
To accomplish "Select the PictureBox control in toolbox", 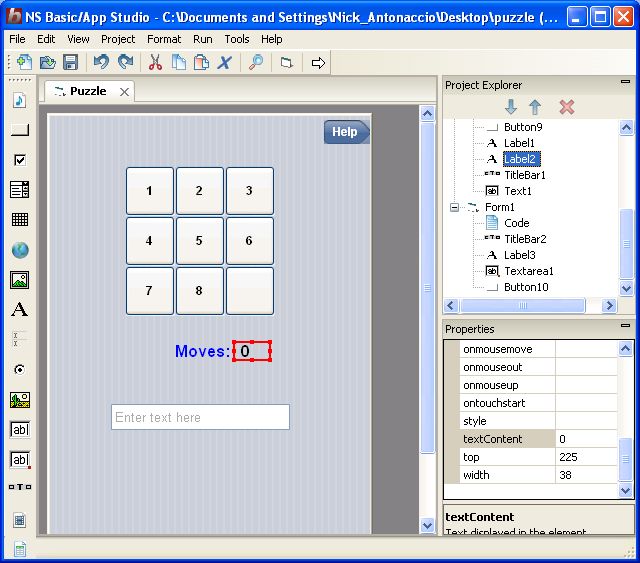I will click(x=20, y=400).
